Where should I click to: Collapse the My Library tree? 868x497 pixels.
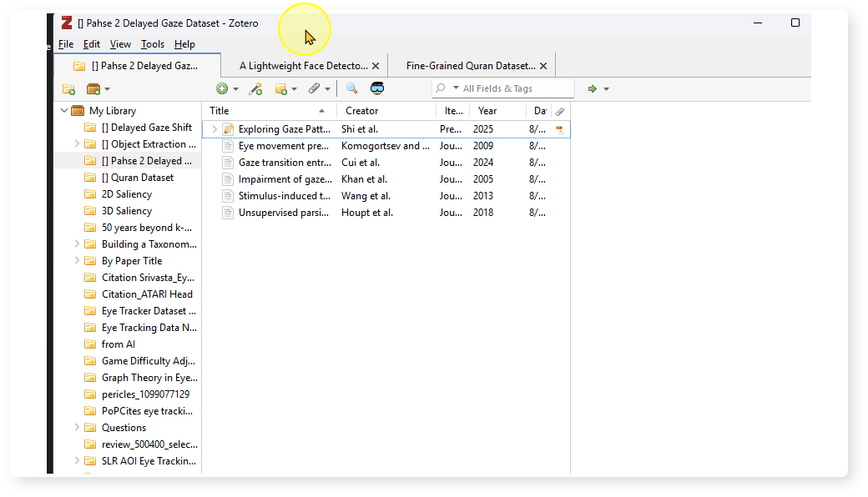(64, 111)
